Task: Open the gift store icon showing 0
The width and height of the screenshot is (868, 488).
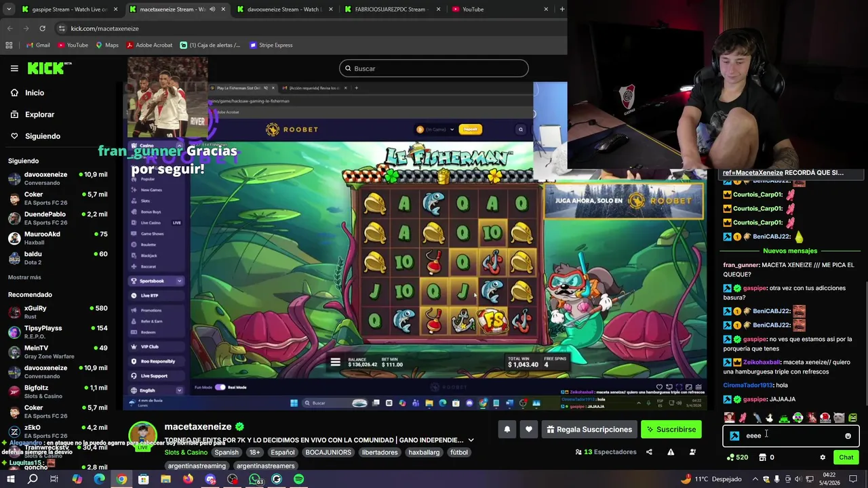Action: 766,457
